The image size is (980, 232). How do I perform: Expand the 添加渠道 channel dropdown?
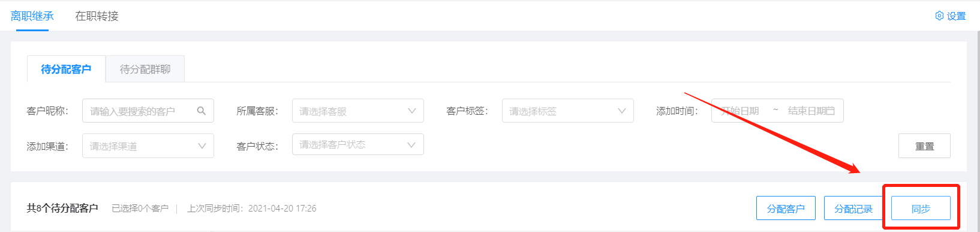tap(148, 146)
